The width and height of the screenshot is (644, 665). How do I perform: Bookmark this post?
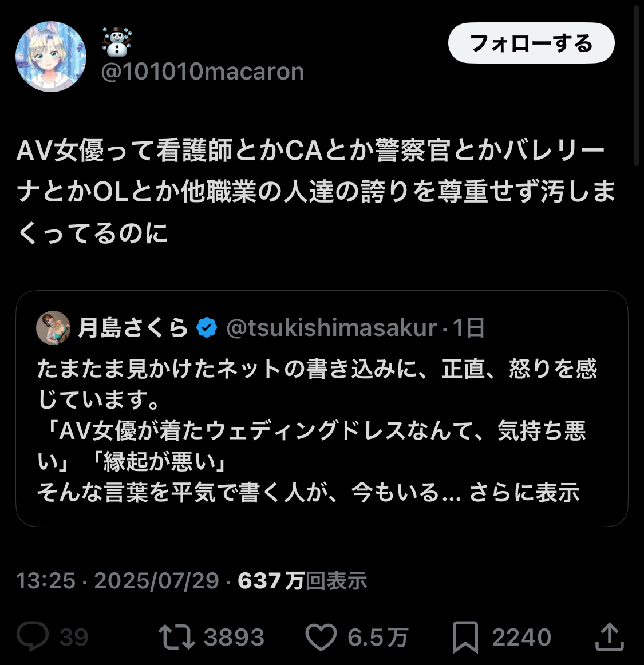[x=465, y=637]
